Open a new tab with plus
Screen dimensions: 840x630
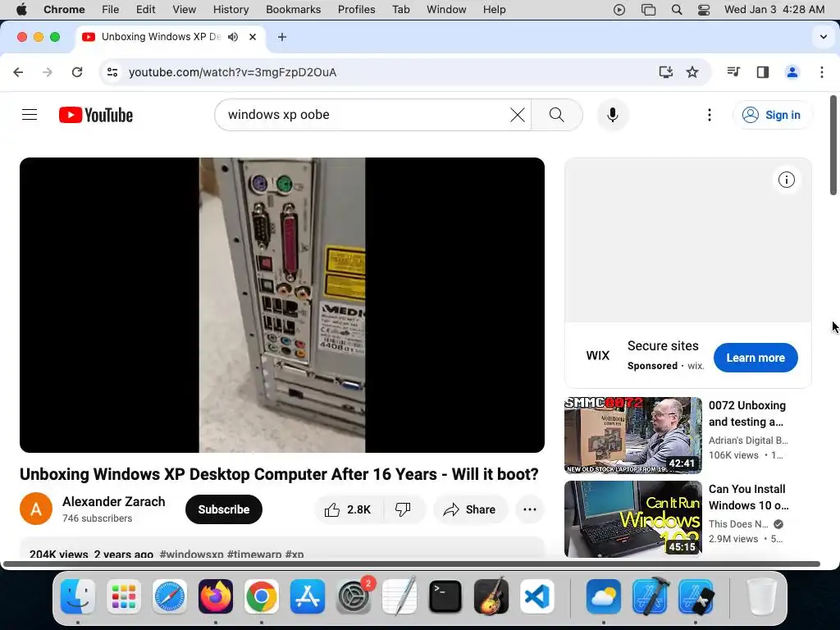click(x=282, y=37)
